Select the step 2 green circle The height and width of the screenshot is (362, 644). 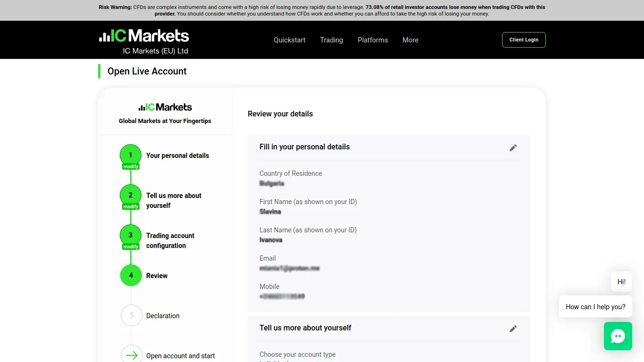click(x=131, y=195)
